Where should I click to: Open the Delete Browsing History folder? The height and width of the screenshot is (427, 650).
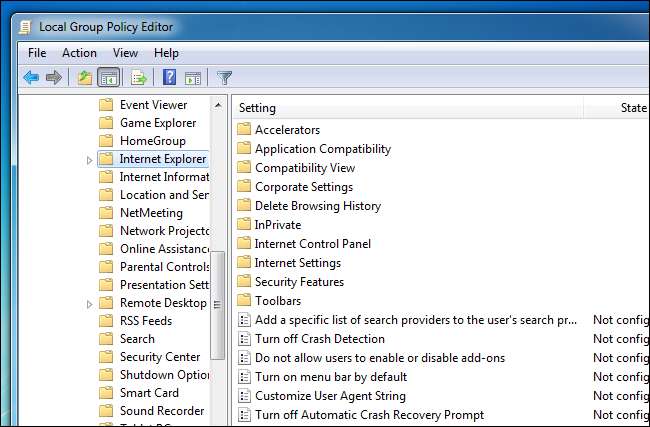(317, 206)
